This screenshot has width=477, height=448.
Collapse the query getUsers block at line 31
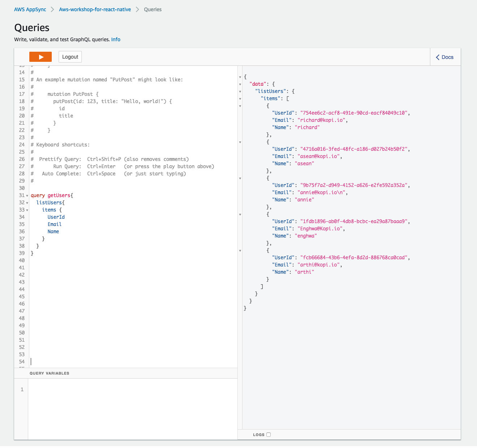coord(27,196)
